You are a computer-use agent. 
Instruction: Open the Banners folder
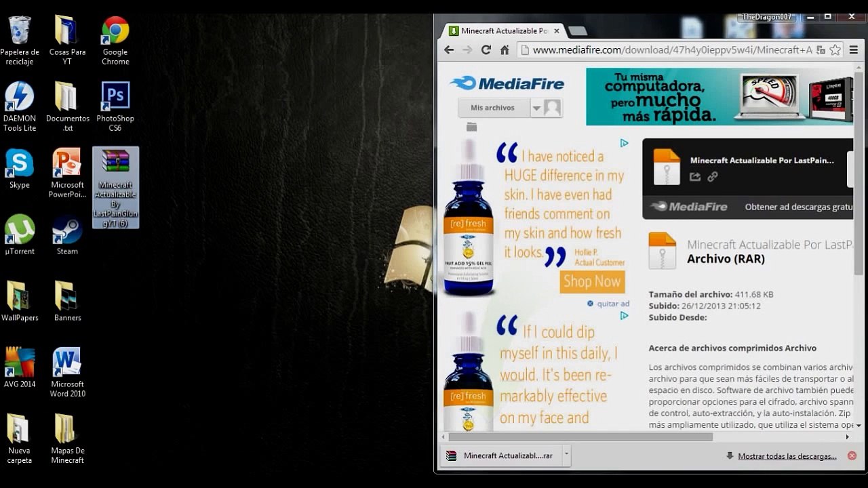coord(67,302)
